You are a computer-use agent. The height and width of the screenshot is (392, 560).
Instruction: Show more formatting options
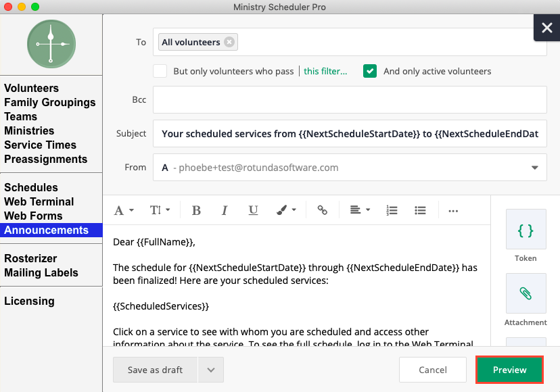click(x=453, y=211)
